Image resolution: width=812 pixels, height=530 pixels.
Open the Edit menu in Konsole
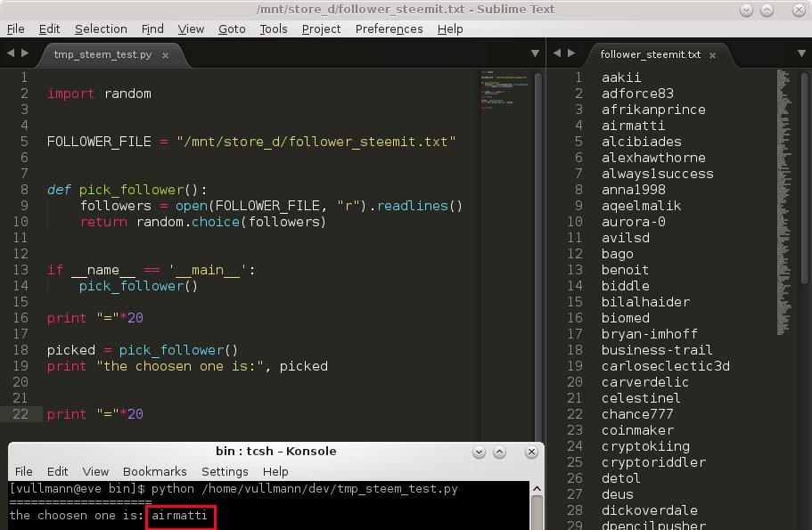57,471
